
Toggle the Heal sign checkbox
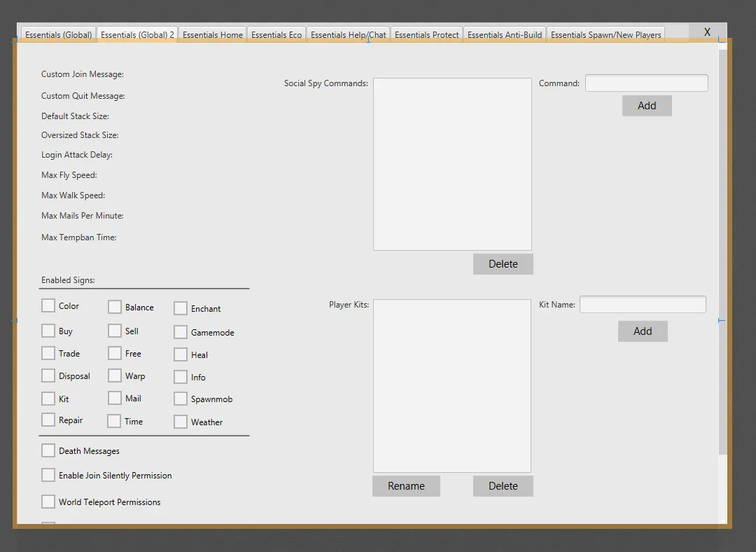tap(181, 354)
